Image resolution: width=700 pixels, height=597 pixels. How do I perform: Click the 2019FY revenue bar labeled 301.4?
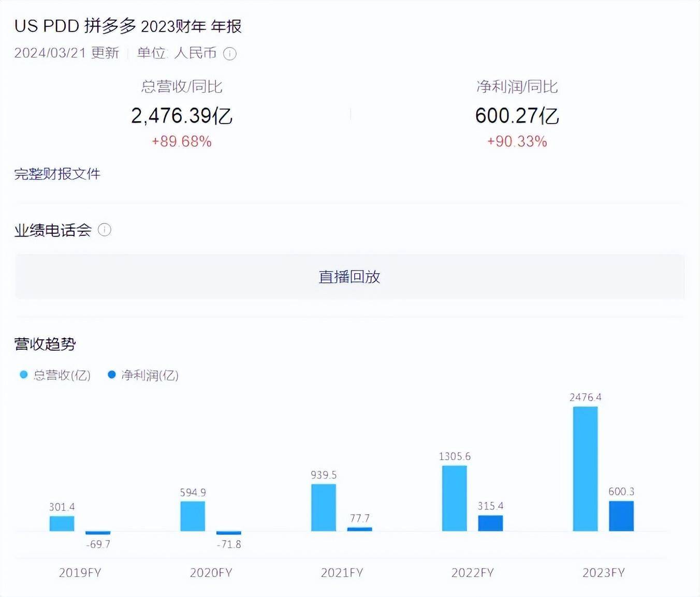click(x=62, y=524)
